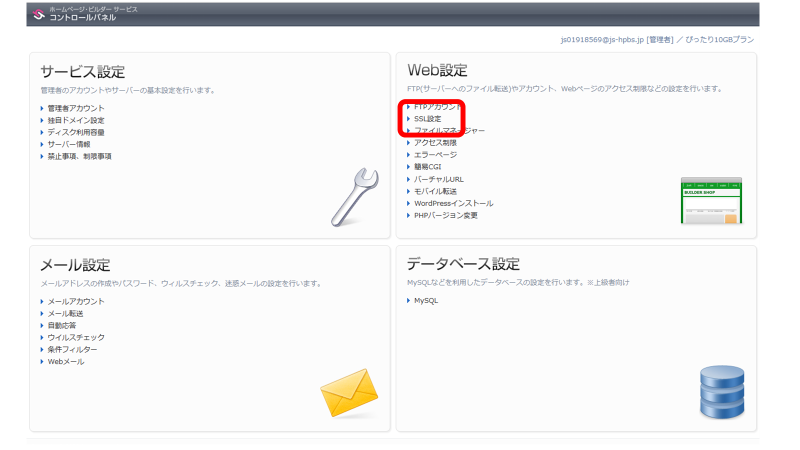Click the Builder Shop website thumbnail
This screenshot has height=450, width=800.
click(711, 200)
